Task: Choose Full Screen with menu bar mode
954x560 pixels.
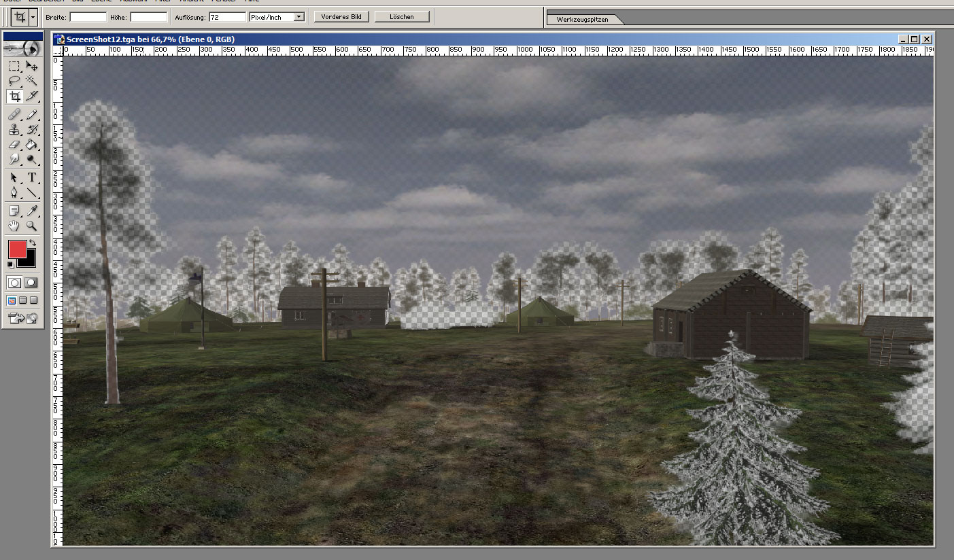Action: pos(22,300)
